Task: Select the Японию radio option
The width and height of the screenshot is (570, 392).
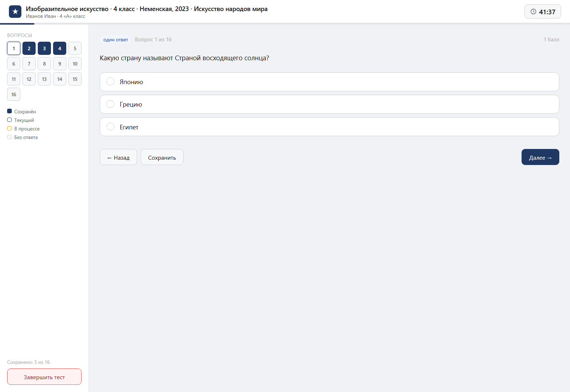Action: click(110, 82)
